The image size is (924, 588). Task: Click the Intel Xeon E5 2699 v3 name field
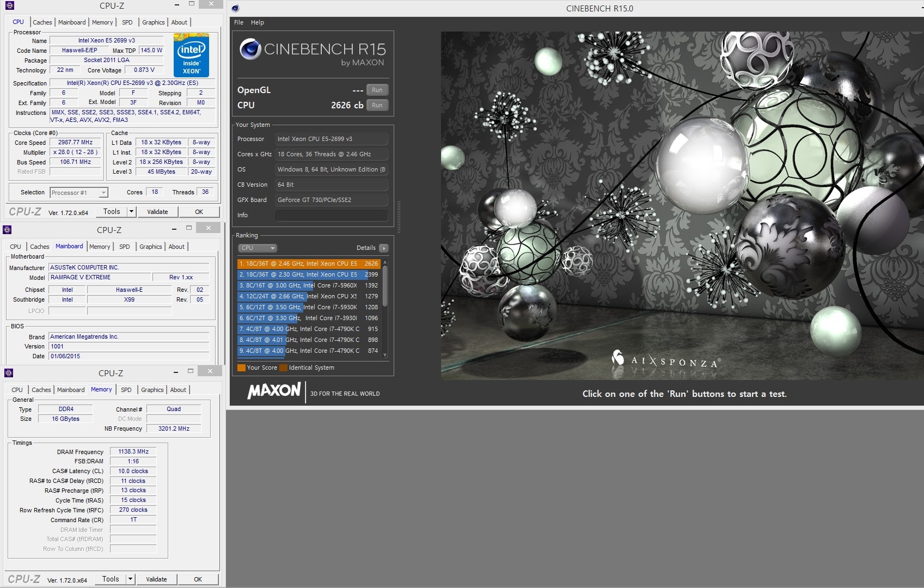tap(106, 40)
